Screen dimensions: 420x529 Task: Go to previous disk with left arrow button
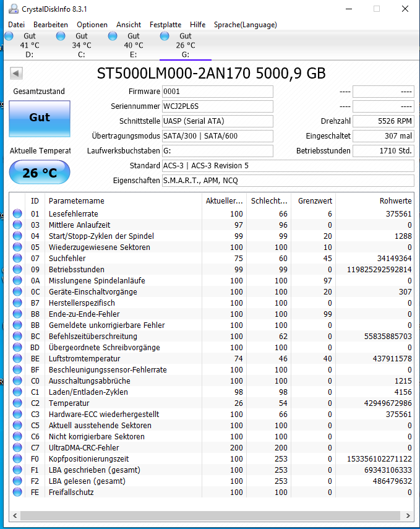pos(16,73)
